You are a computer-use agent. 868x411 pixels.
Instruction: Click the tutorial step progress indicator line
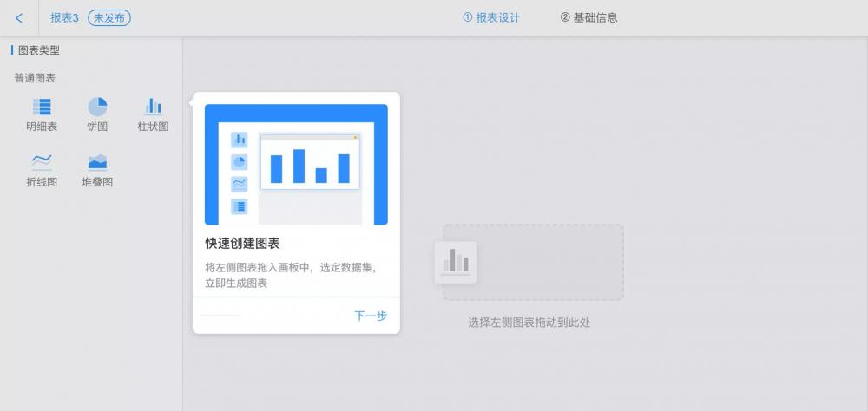(x=219, y=316)
